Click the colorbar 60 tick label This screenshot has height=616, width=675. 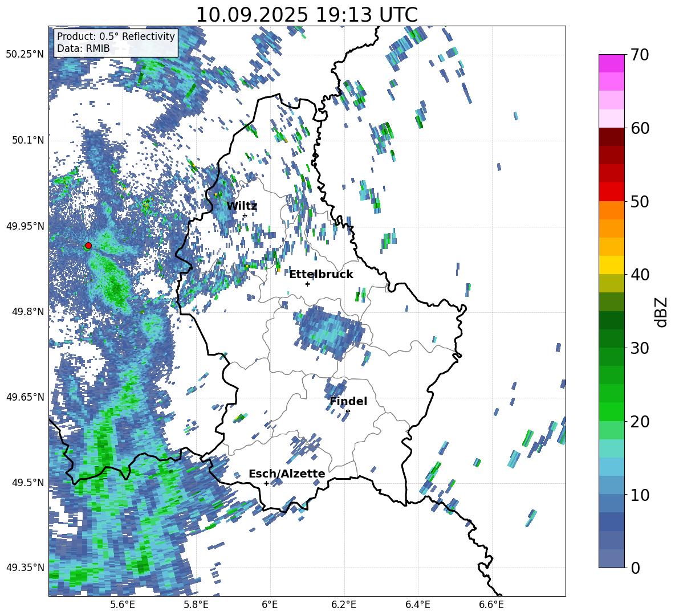pyautogui.click(x=640, y=128)
